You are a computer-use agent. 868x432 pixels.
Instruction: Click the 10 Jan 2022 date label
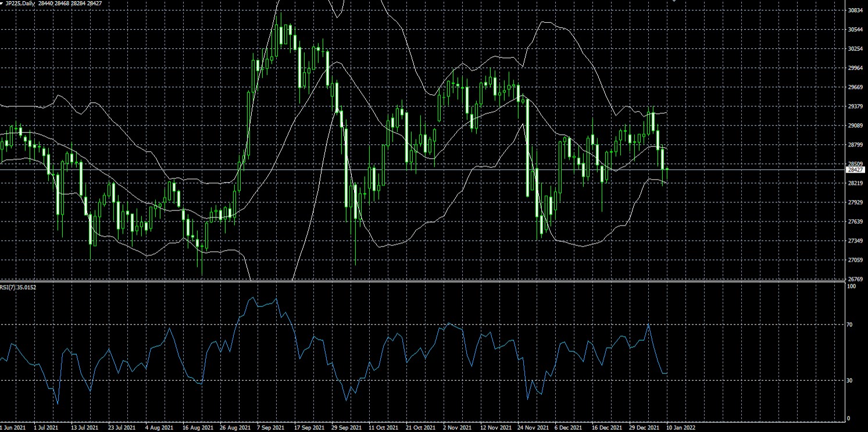tap(680, 427)
